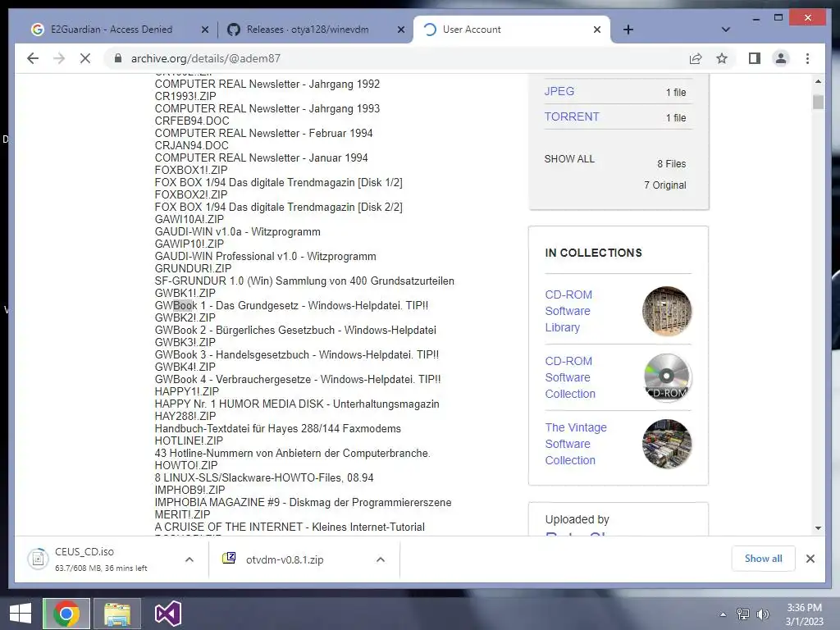Click the 'IN COLLECTIONS' heading
This screenshot has width=840, height=630.
594,253
